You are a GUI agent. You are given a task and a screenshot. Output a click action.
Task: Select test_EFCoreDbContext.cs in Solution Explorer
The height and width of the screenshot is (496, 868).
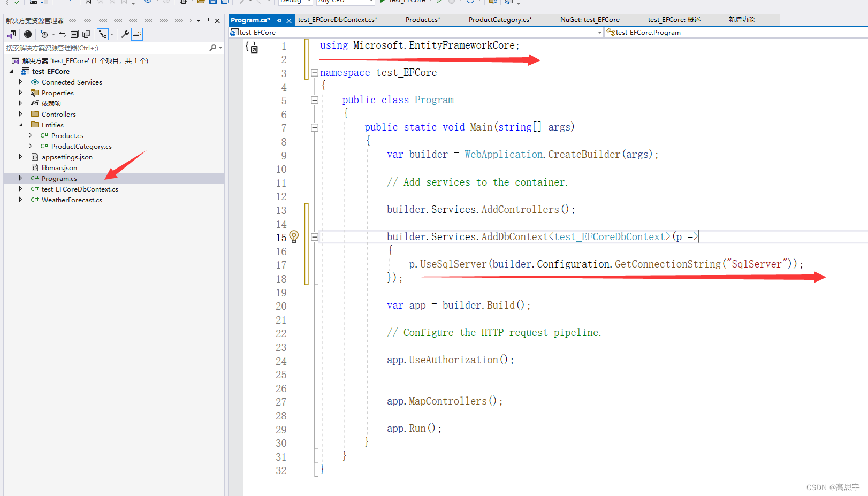pyautogui.click(x=80, y=189)
